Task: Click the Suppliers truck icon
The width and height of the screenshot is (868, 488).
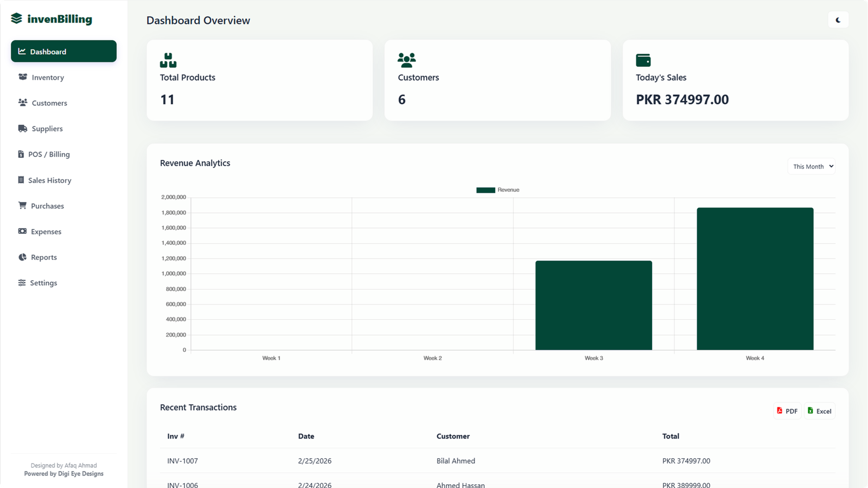Action: click(23, 129)
